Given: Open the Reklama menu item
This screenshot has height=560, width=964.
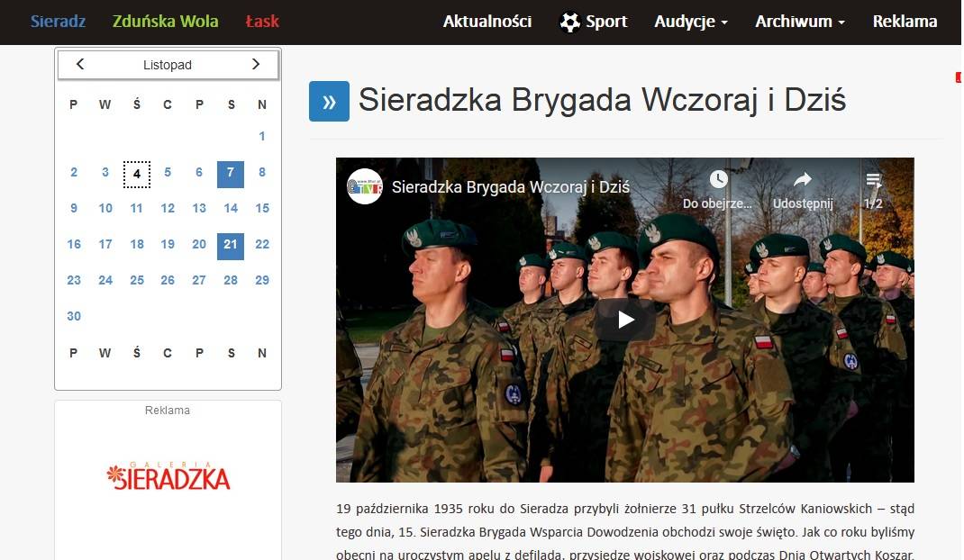Looking at the screenshot, I should tap(905, 22).
